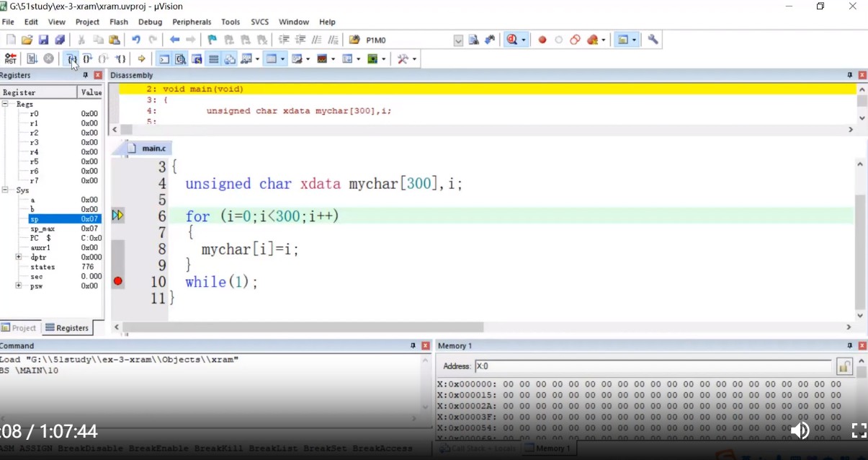Click the Run debug icon

tap(32, 59)
